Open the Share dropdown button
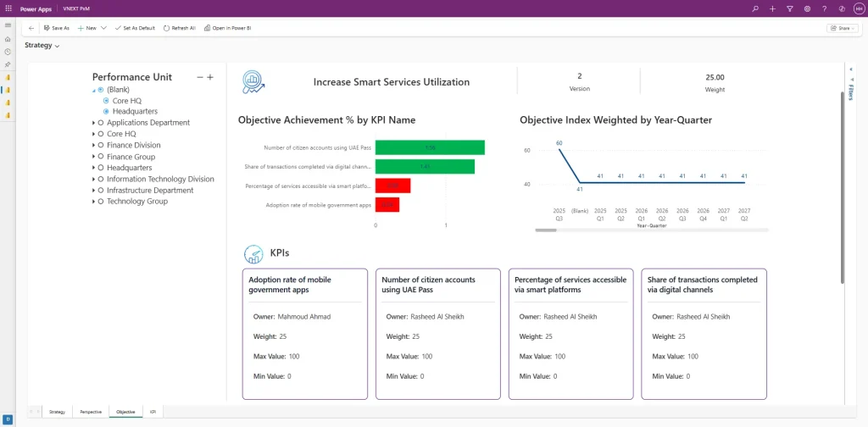 pos(841,28)
